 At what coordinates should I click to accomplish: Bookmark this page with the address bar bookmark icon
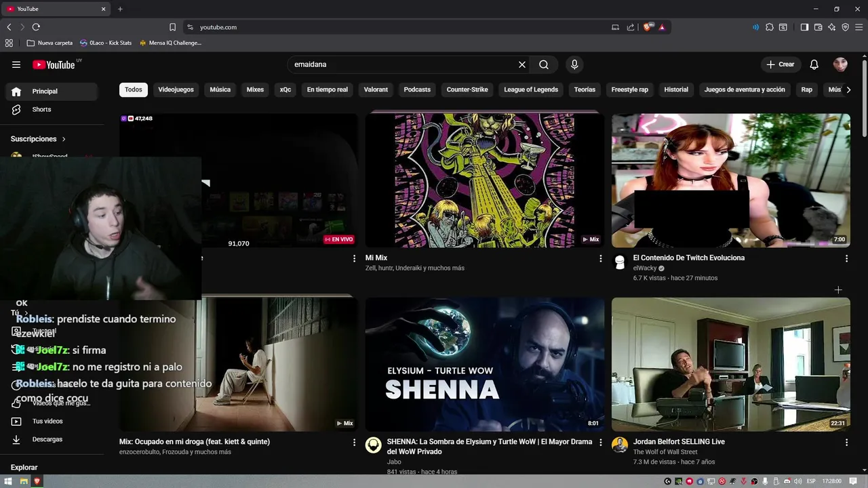coord(172,27)
